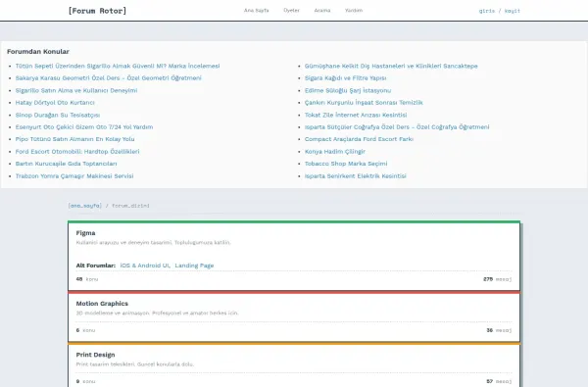Viewport: 588px width, 387px height.
Task: Open topic Gümüşhane Kelkit Diş Hastaneleri
Action: click(391, 66)
